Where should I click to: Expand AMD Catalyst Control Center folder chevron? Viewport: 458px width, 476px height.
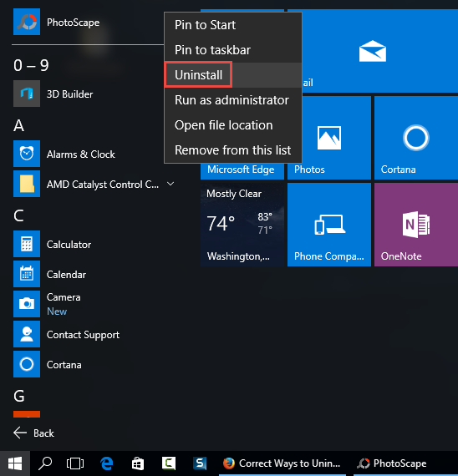point(170,184)
